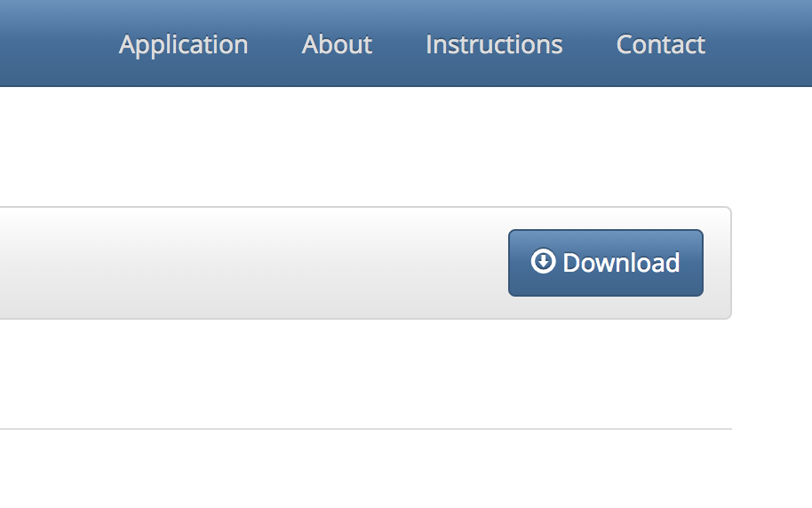The width and height of the screenshot is (812, 508).
Task: Click the white margin right of gray panel
Action: (x=772, y=263)
